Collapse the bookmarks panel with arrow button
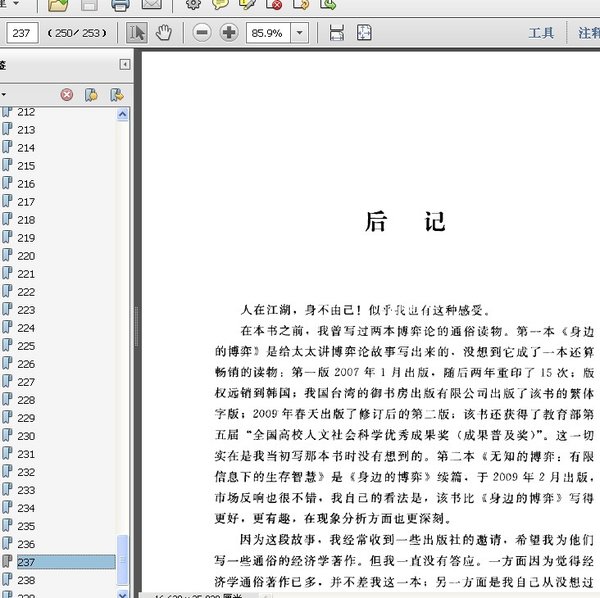 pos(124,65)
